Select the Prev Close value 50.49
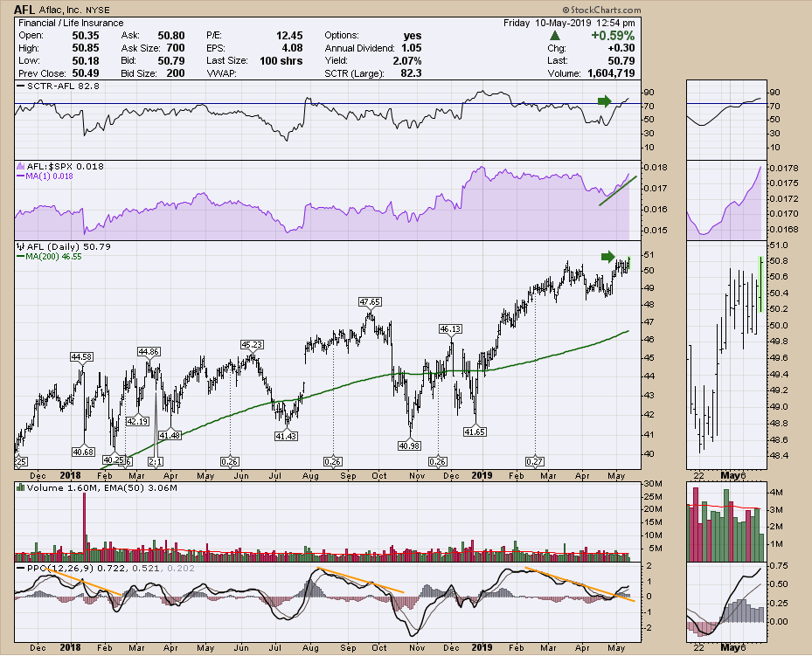The width and height of the screenshot is (812, 656). [86, 73]
